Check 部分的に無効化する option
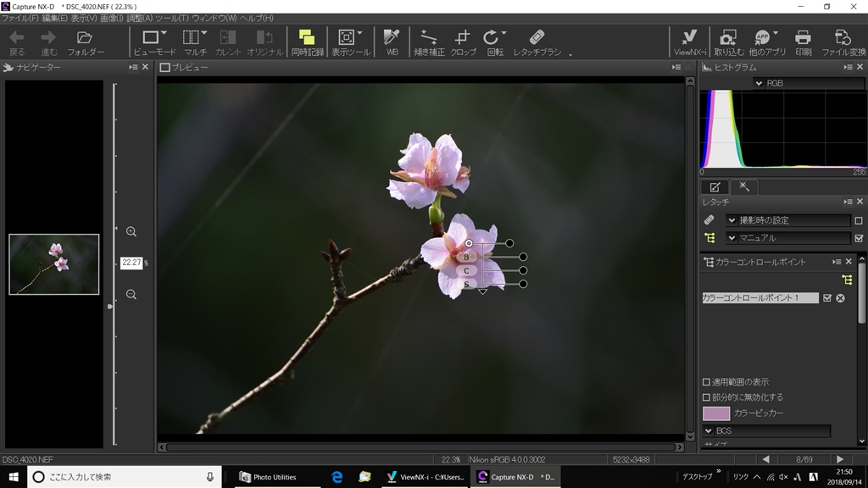 pyautogui.click(x=707, y=397)
